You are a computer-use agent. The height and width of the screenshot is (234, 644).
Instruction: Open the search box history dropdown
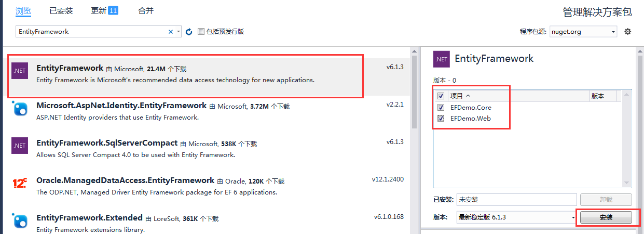179,32
